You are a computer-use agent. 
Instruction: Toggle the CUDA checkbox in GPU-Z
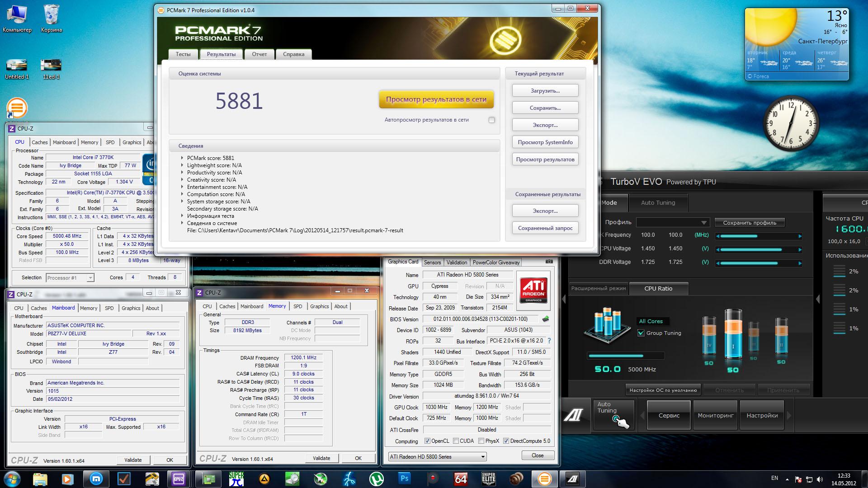click(456, 441)
